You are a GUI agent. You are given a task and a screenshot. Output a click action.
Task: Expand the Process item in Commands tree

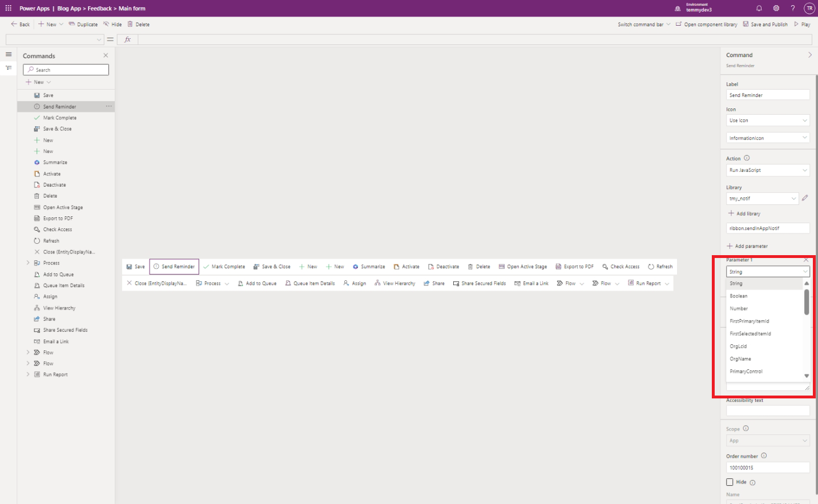pyautogui.click(x=28, y=263)
